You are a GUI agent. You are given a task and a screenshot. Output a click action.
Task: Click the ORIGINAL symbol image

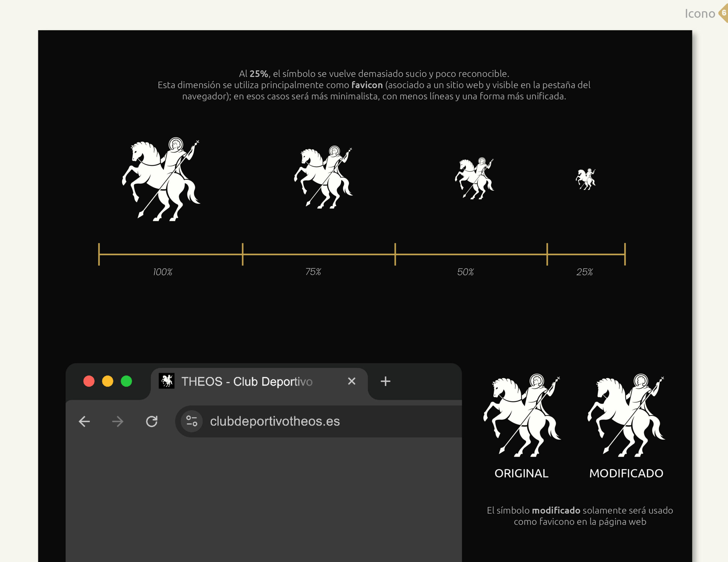[522, 415]
